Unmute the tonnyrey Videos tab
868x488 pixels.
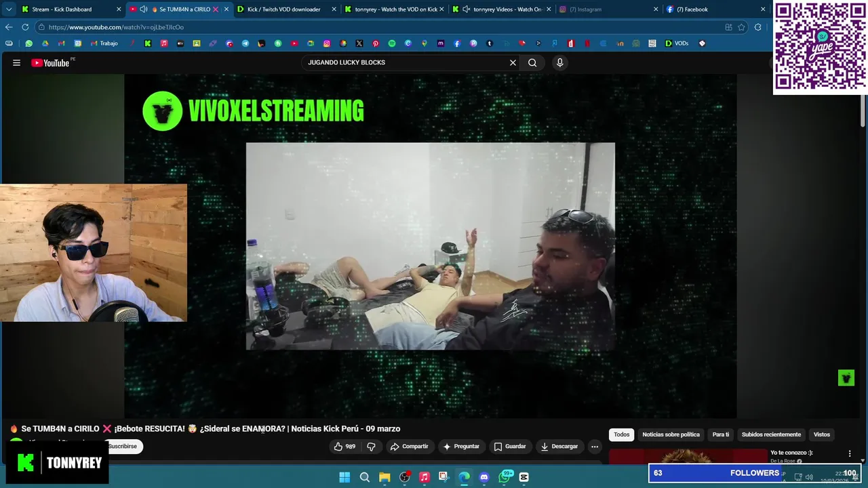(467, 9)
